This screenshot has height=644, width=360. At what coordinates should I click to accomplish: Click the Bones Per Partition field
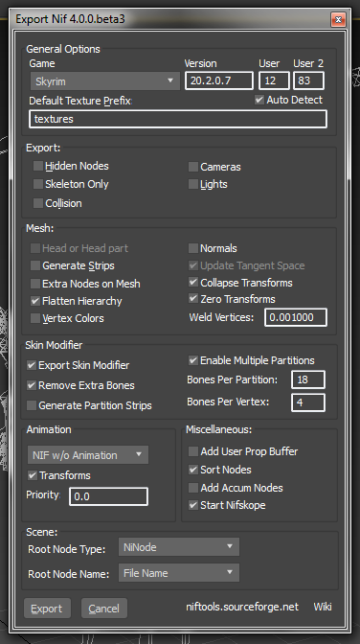coord(308,379)
